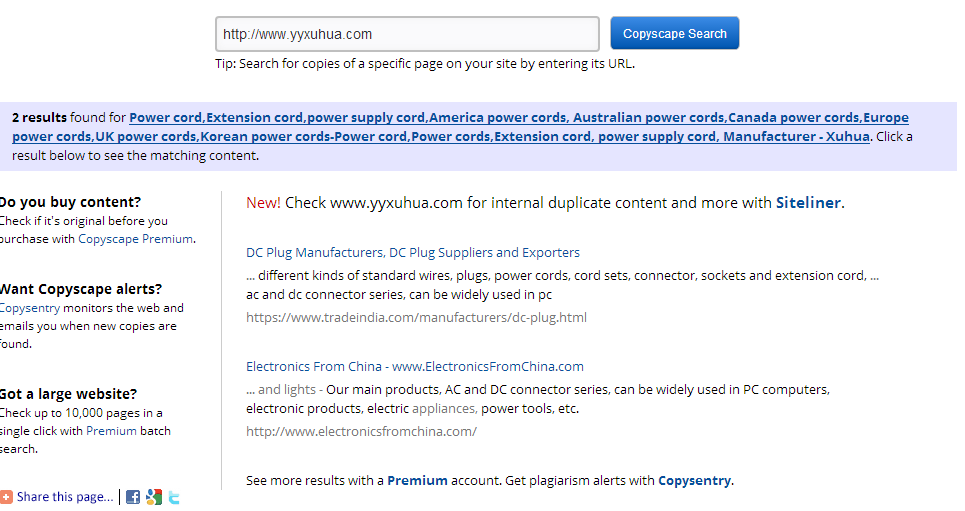Click the Twitter bird share icon

(174, 497)
